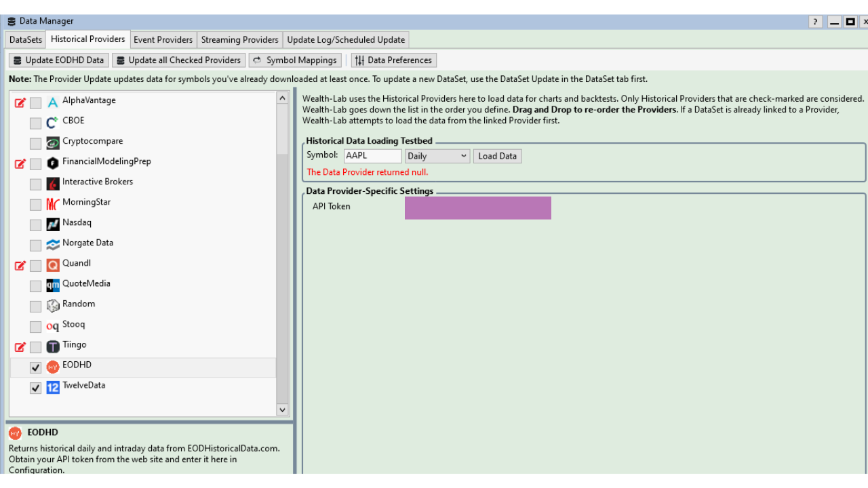The image size is (868, 488).
Task: Click Update all Checked Providers button
Action: click(178, 60)
